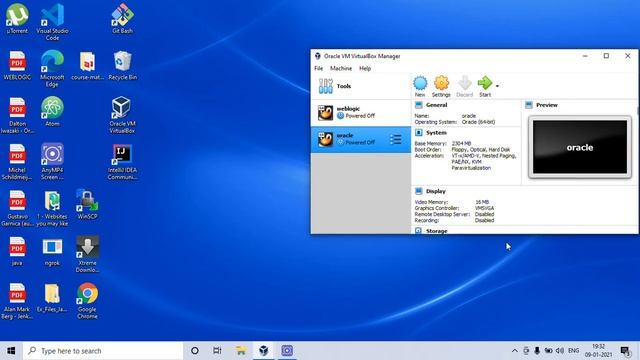Click the New machine toolbar icon

click(420, 86)
